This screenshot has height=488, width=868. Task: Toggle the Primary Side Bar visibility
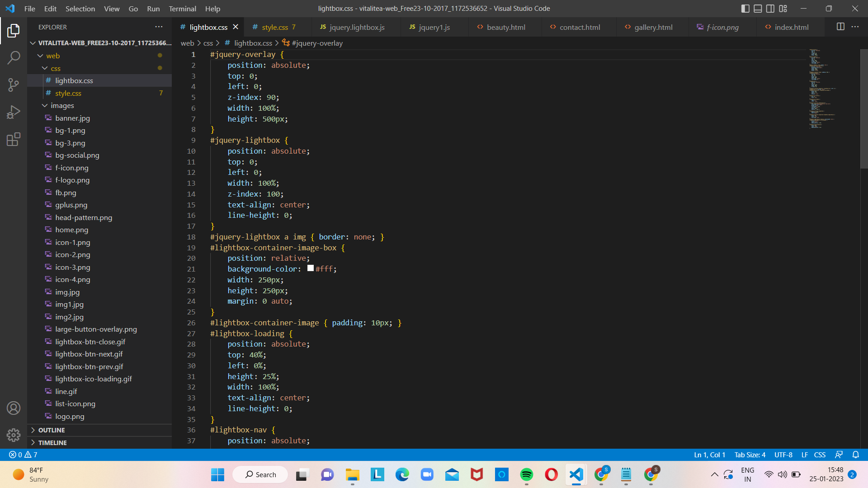(745, 8)
